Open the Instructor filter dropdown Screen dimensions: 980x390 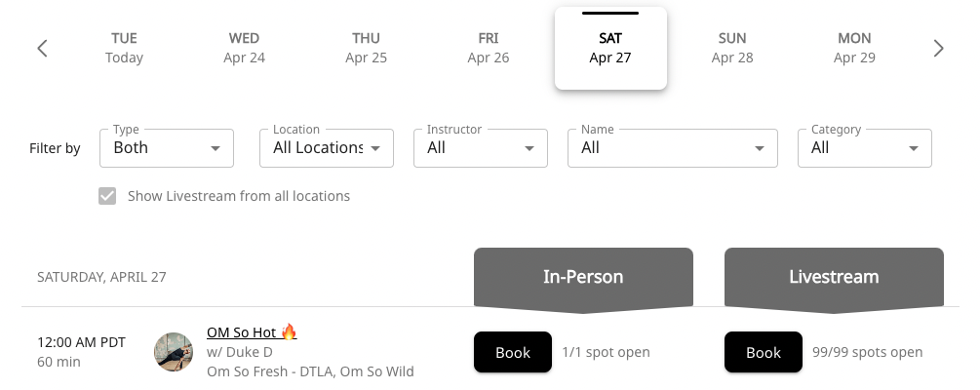coord(481,148)
